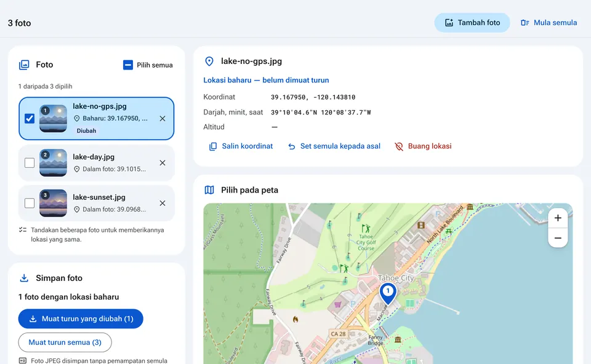Click the Fanny Bridge label on the map
Screen dimensions: 591x364
376,340
